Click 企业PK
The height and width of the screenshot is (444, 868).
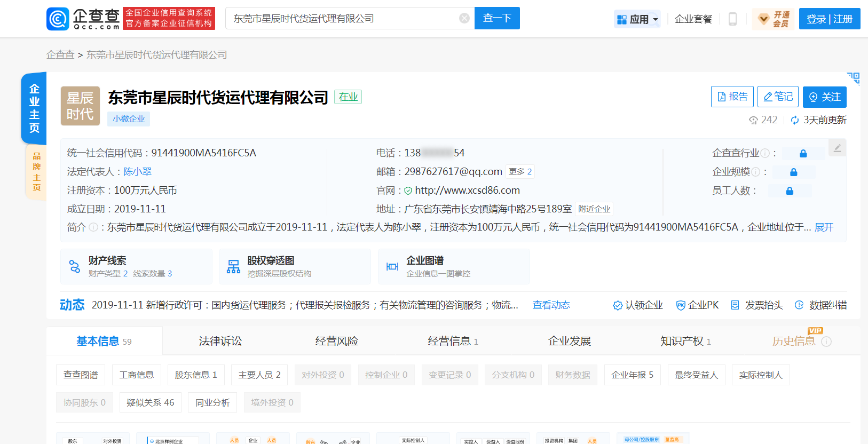[x=697, y=305]
